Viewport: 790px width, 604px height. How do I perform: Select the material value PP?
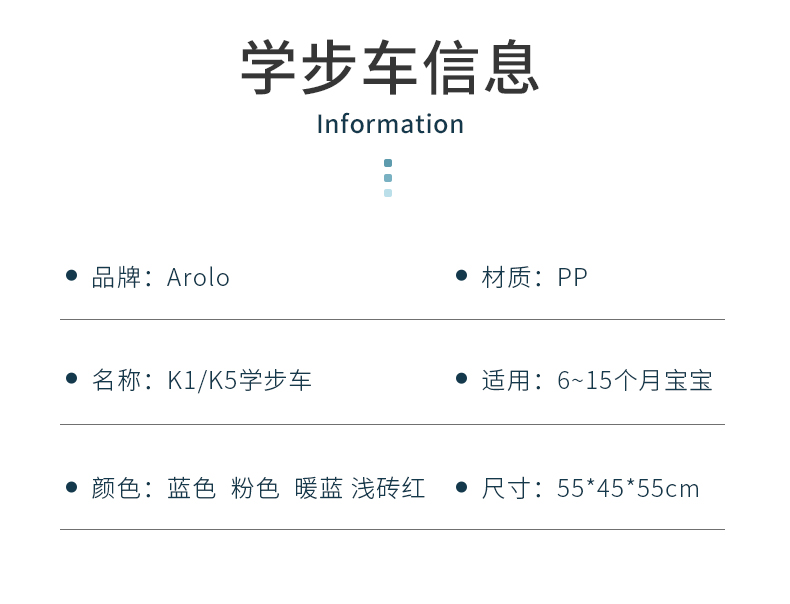(572, 278)
